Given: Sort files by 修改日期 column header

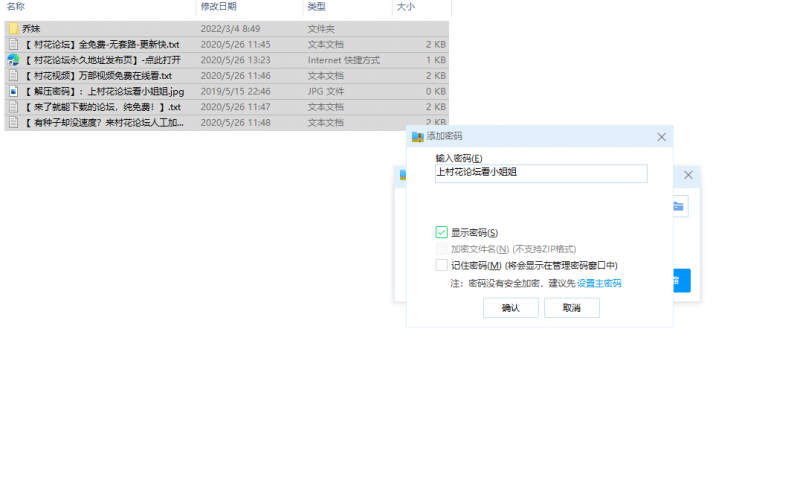Looking at the screenshot, I should [217, 7].
